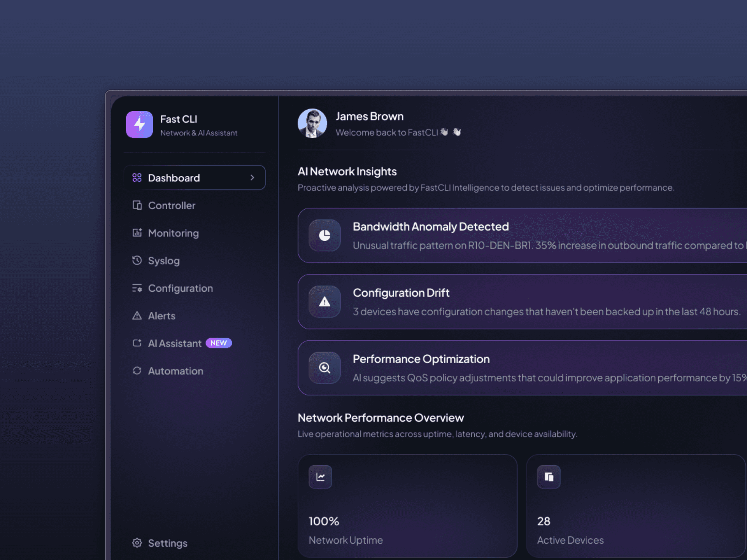Click the Configuration Drift warning icon
747x560 pixels.
tap(324, 301)
